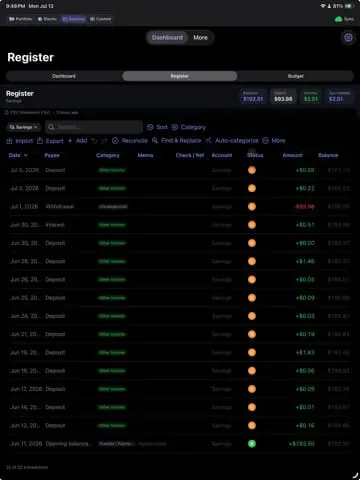Click the redo arrow icon
The image size is (360, 480).
click(x=104, y=141)
